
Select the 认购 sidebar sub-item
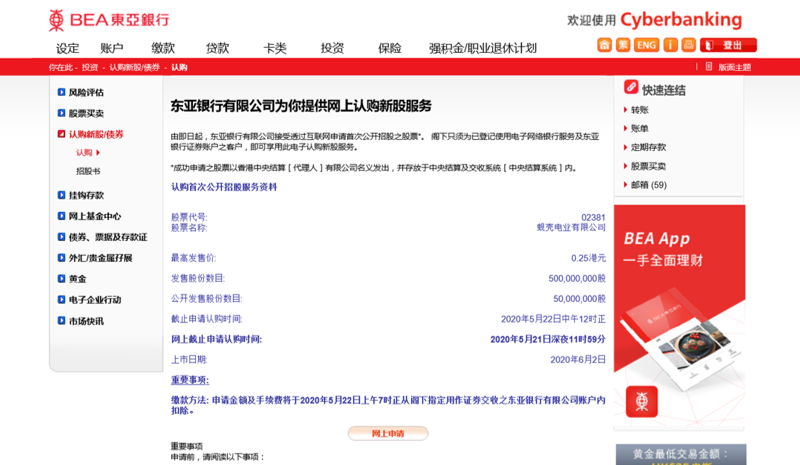pos(88,153)
